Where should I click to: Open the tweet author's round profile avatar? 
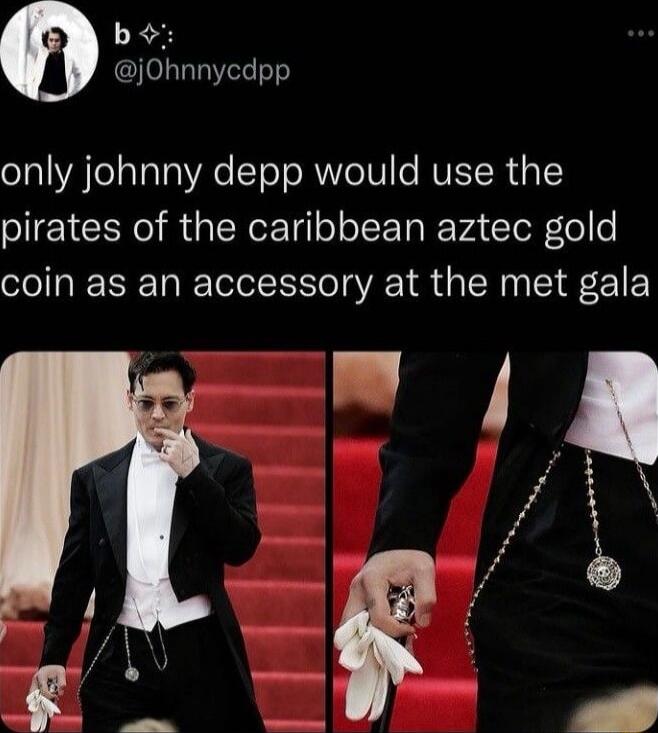(x=49, y=51)
